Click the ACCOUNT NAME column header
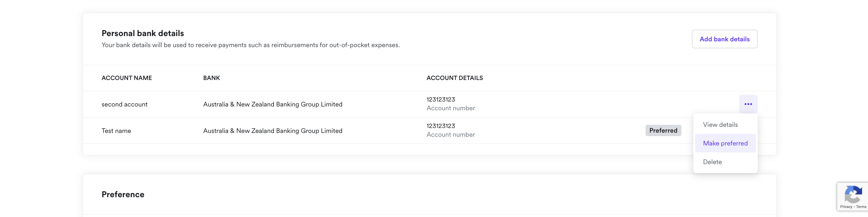The width and height of the screenshot is (868, 217). (127, 78)
